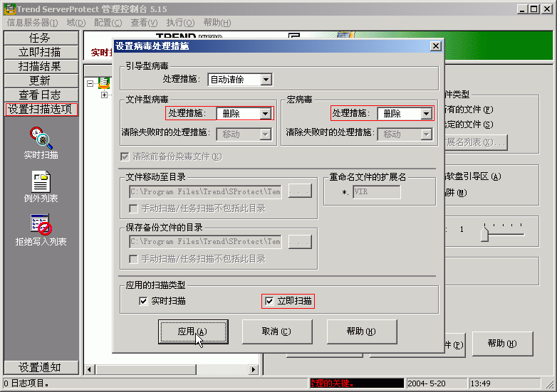Open the 拒绝写入列表 deny-write list icon
557x392 pixels.
[41, 226]
